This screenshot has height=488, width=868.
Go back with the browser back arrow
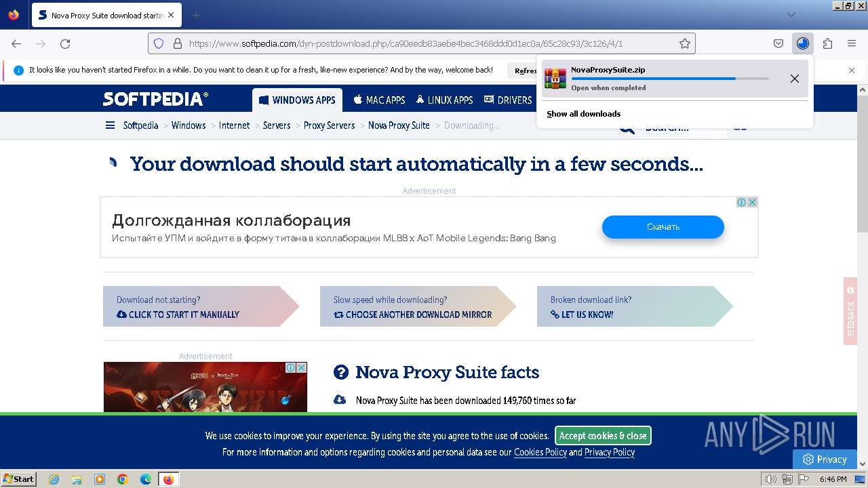16,43
